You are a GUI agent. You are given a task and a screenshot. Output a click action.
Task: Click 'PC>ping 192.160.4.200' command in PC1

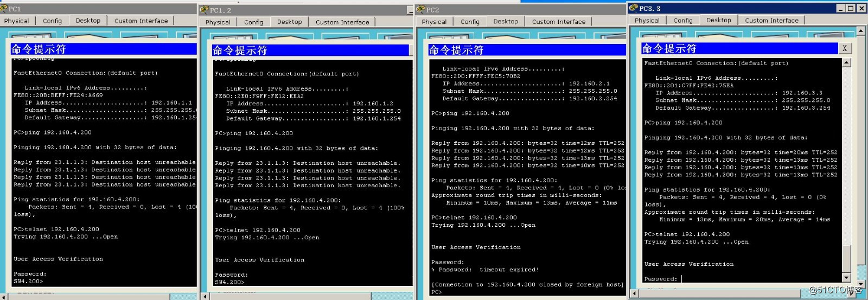[53, 132]
